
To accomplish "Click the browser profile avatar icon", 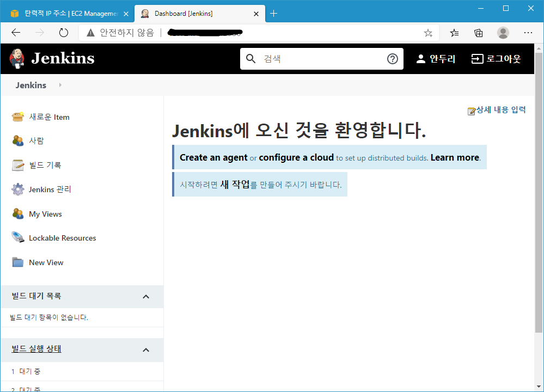I will [x=503, y=33].
